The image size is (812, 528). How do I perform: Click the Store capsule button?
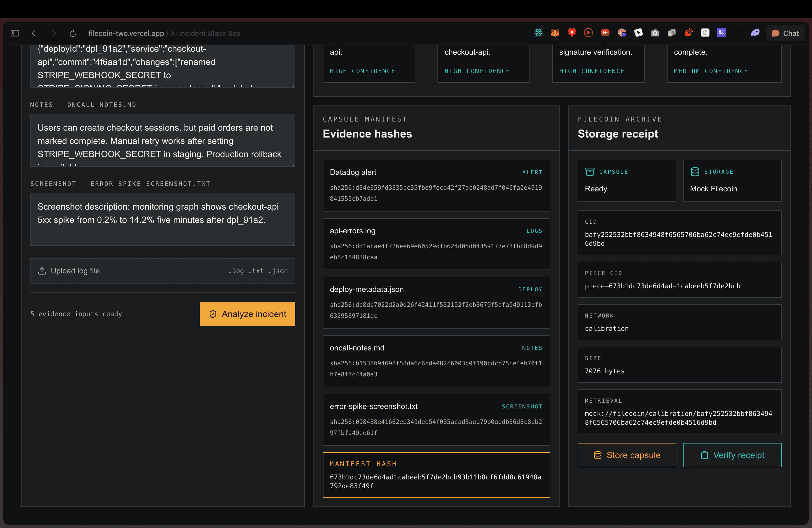[627, 455]
